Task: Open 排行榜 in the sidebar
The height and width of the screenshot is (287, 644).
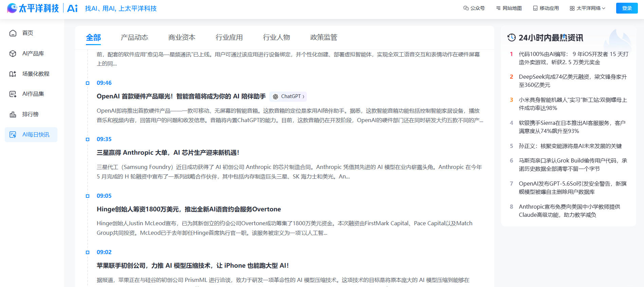Action: pyautogui.click(x=31, y=114)
